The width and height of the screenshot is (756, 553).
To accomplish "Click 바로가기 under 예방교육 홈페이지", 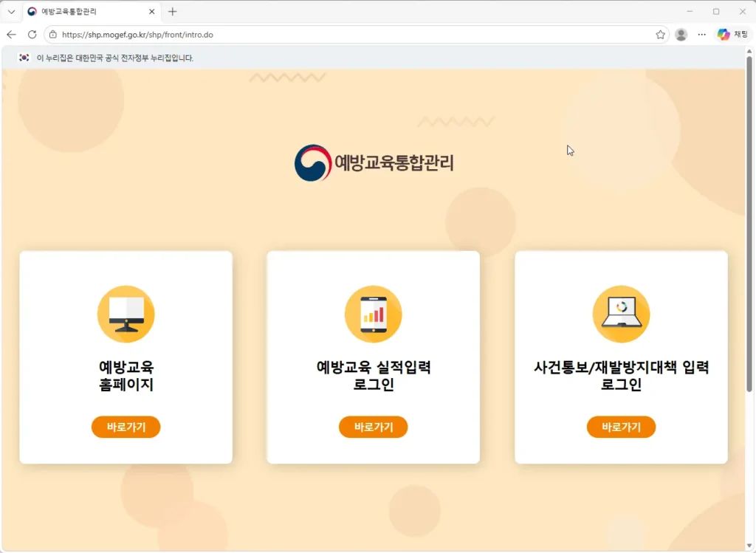I will (x=126, y=427).
